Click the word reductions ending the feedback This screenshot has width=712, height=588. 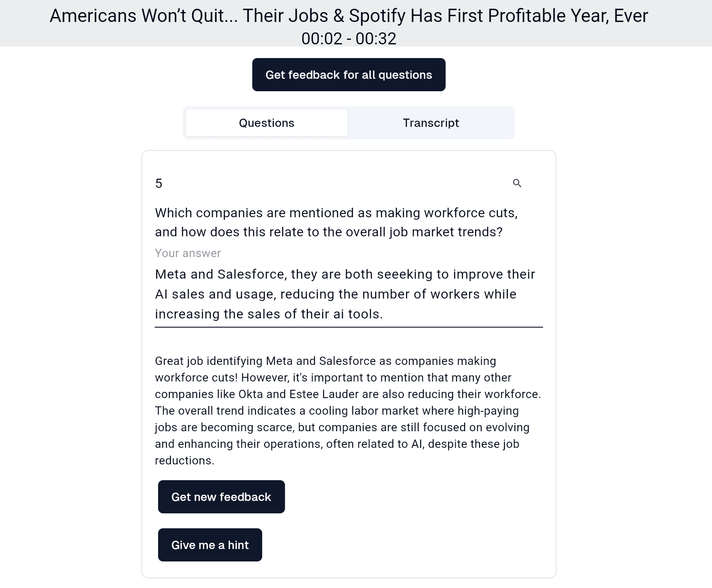pyautogui.click(x=184, y=461)
